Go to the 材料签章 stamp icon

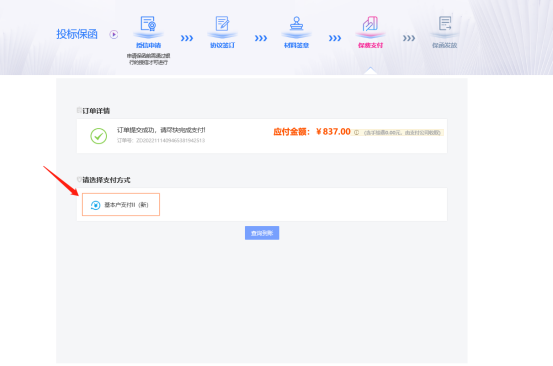tap(297, 24)
